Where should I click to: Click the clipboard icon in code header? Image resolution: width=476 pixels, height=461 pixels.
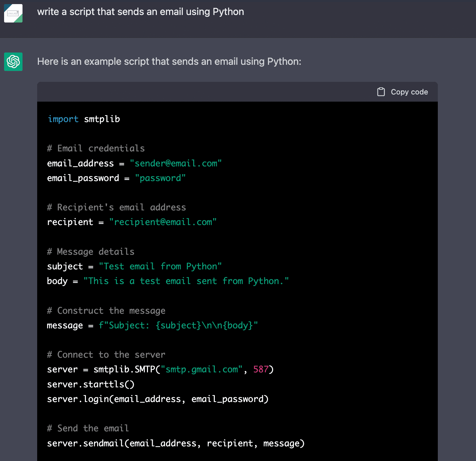(381, 92)
